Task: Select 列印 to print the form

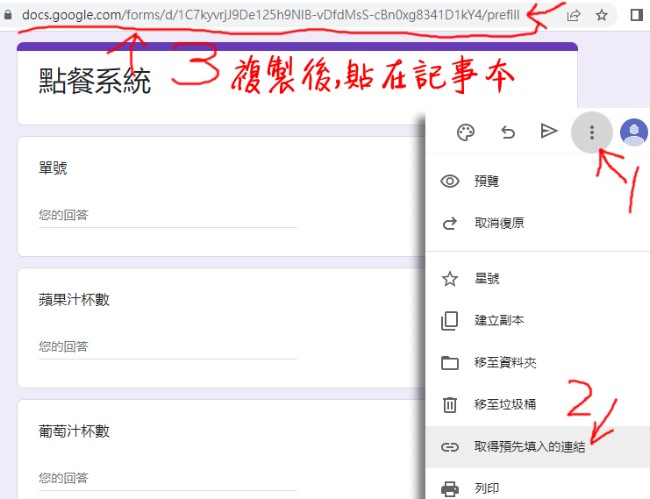Action: click(x=487, y=488)
